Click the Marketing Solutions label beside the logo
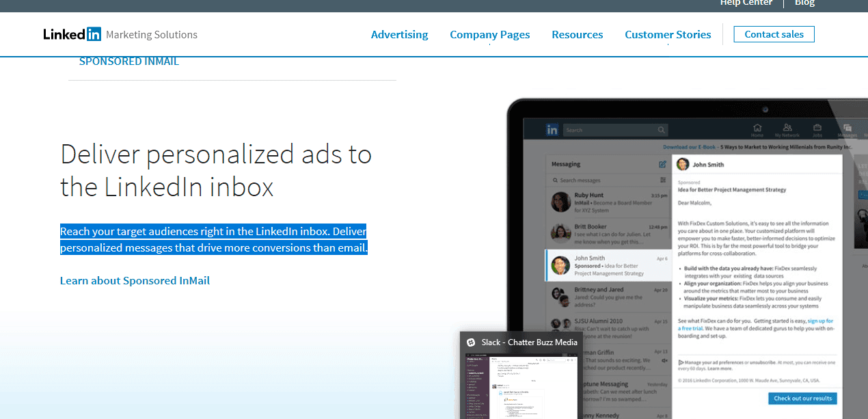The height and width of the screenshot is (419, 868). pyautogui.click(x=152, y=35)
